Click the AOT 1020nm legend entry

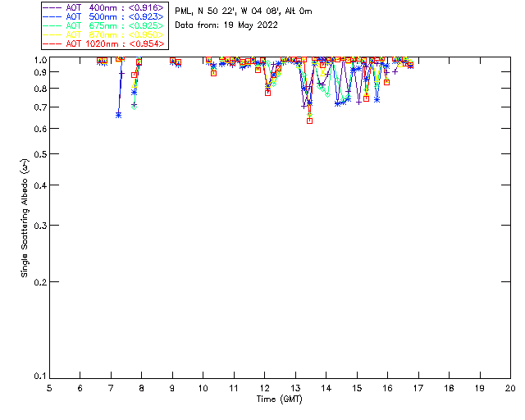pyautogui.click(x=103, y=43)
